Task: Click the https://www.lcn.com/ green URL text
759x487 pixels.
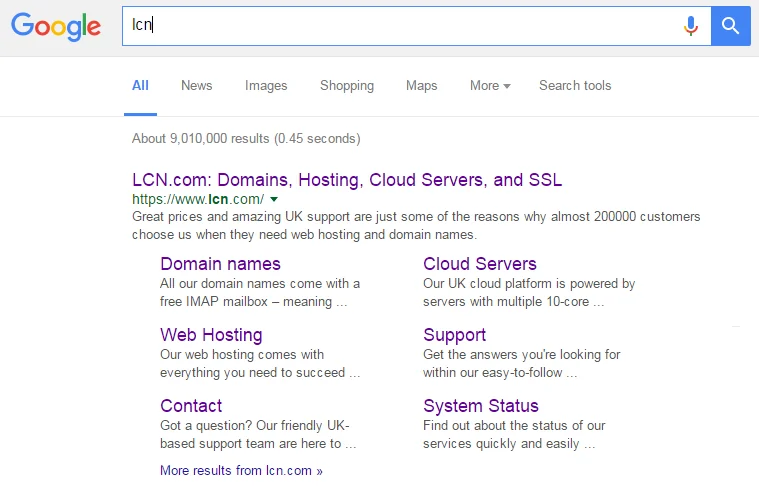Action: coord(198,199)
